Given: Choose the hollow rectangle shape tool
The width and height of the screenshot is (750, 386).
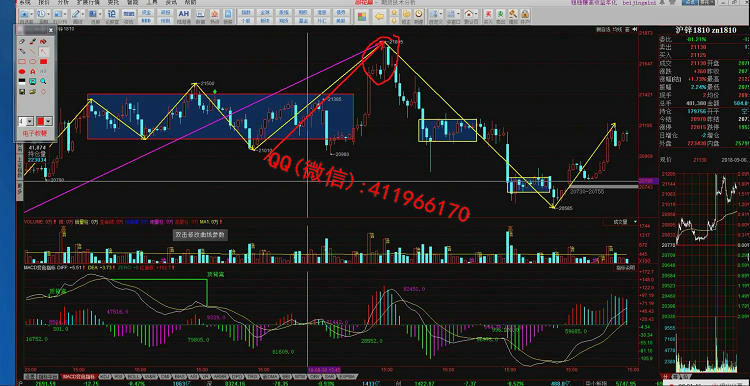Looking at the screenshot, I should [22, 61].
